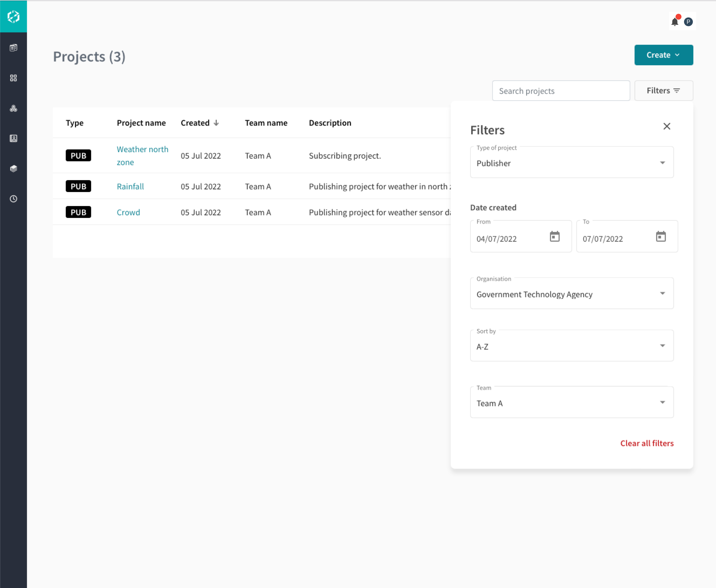Open the From date calendar picker
This screenshot has width=716, height=588.
[x=555, y=236]
